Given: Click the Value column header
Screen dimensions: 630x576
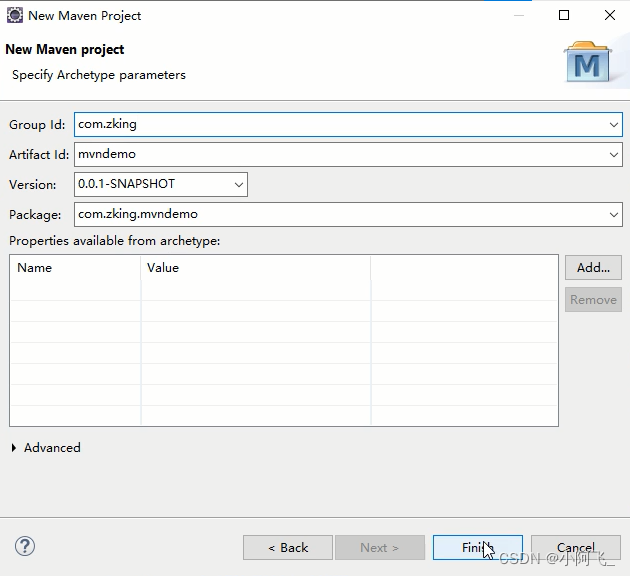Looking at the screenshot, I should pyautogui.click(x=256, y=268).
